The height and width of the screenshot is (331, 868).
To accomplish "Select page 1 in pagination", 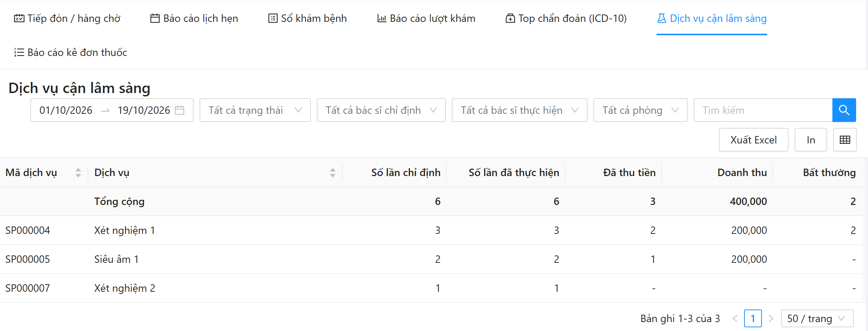I will point(753,318).
